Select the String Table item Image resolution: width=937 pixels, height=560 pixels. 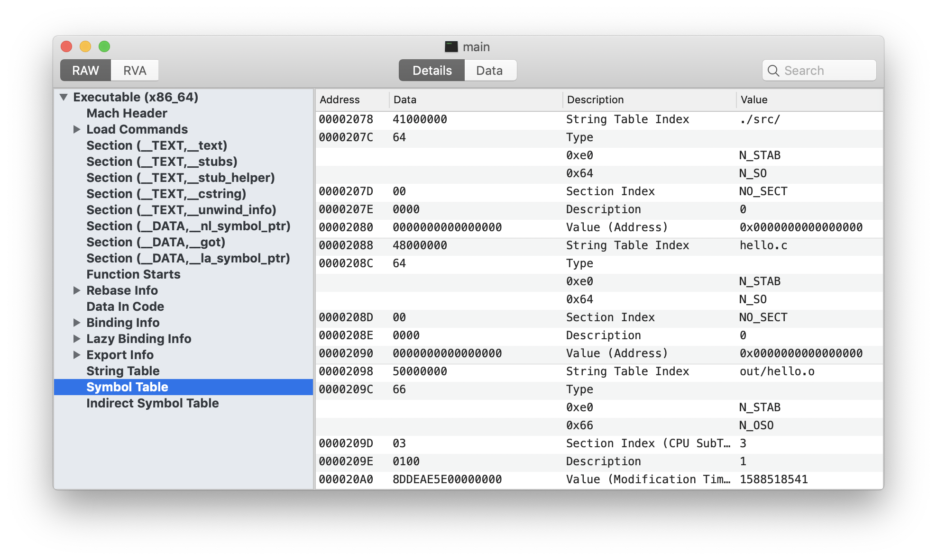123,371
